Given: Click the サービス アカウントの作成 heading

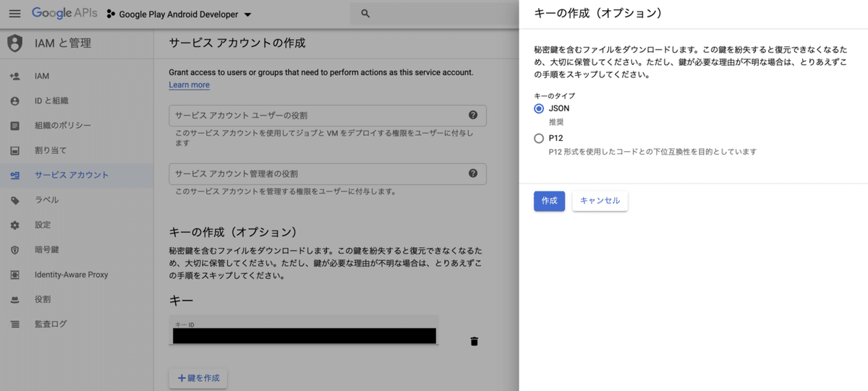Looking at the screenshot, I should point(237,43).
